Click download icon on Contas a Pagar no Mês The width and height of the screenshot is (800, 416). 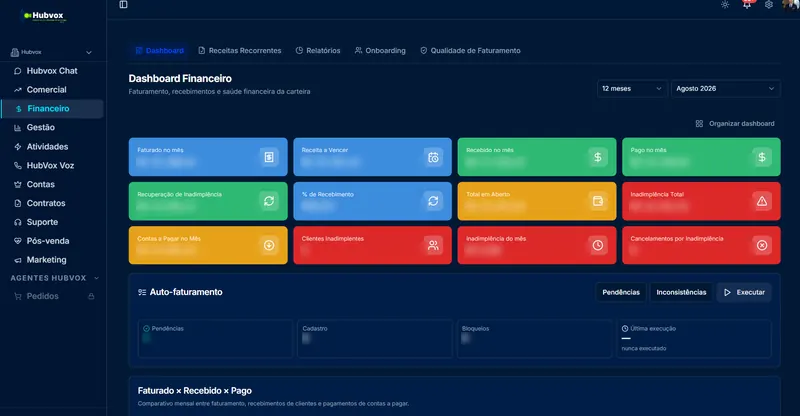point(269,246)
